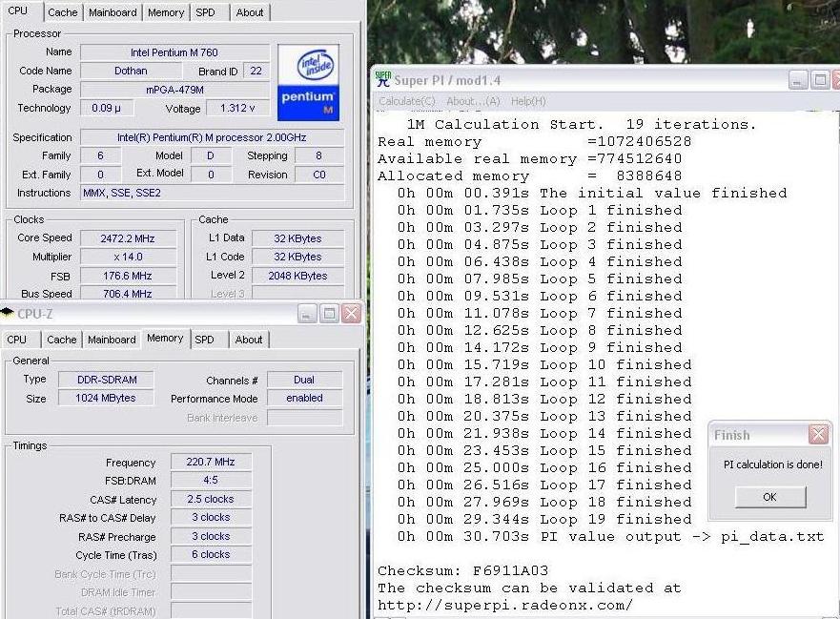The height and width of the screenshot is (619, 840).
Task: Click the Technology value 0.09 µ
Action: coord(107,108)
